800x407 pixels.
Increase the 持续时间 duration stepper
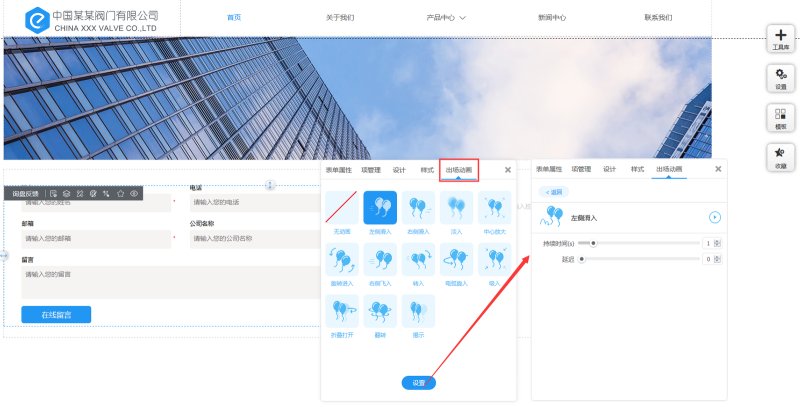click(717, 240)
